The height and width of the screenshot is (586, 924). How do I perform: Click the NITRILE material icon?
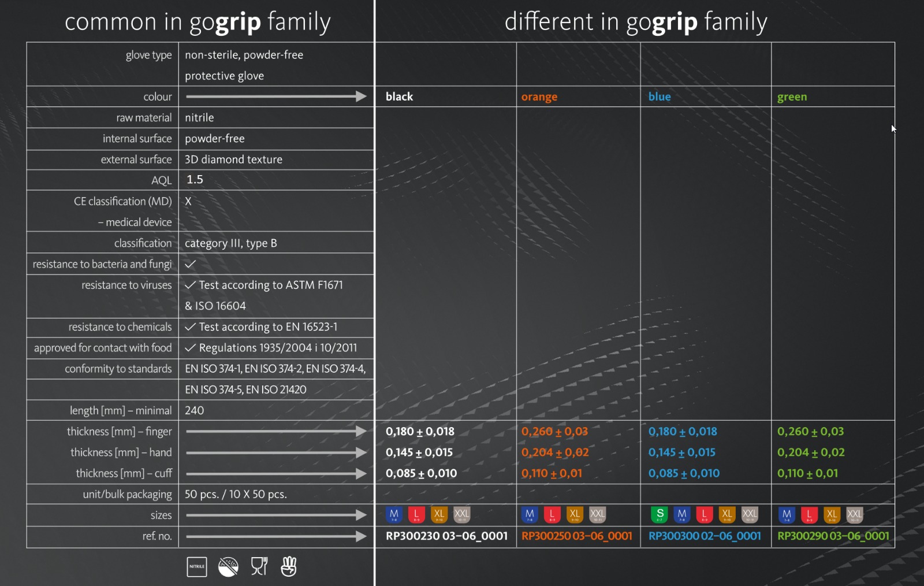(x=197, y=567)
